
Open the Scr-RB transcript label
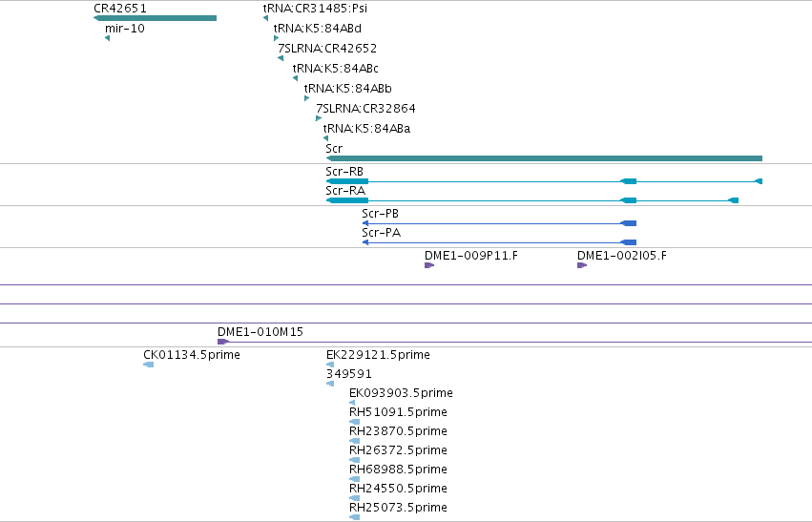[344, 172]
